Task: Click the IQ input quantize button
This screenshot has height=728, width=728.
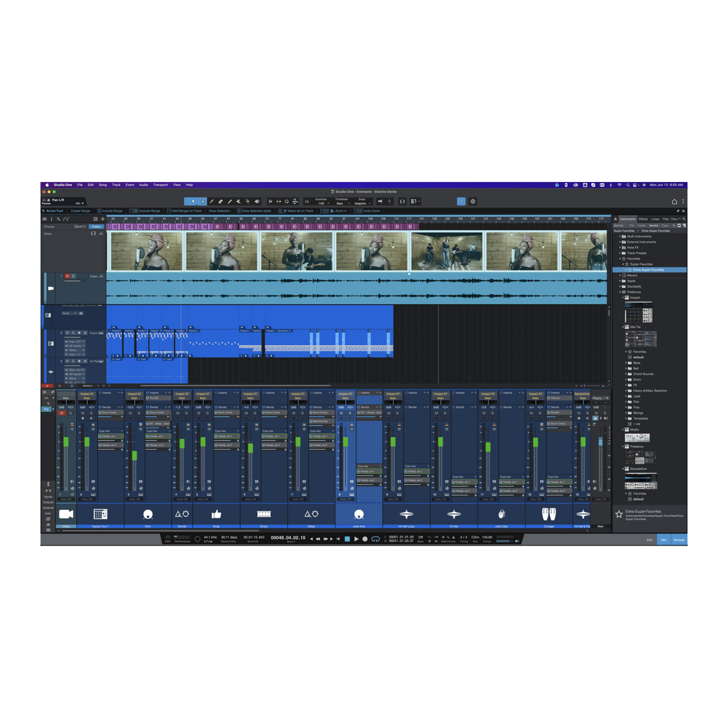Action: [307, 202]
